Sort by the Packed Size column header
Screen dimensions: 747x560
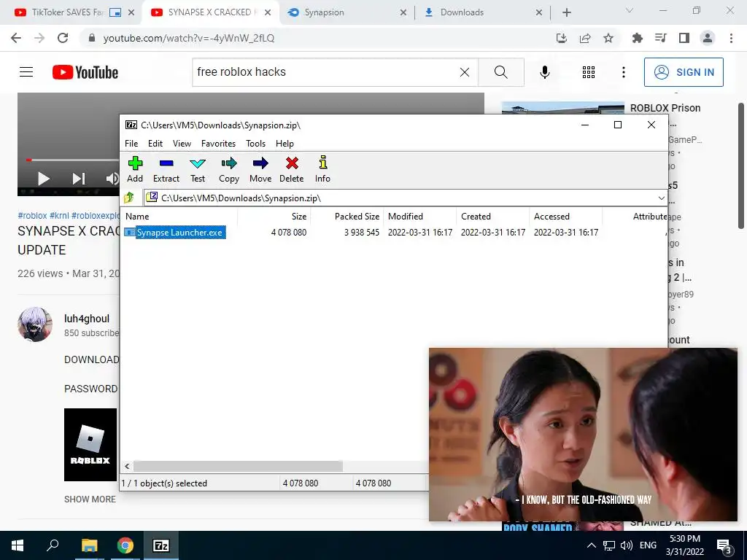click(x=347, y=216)
